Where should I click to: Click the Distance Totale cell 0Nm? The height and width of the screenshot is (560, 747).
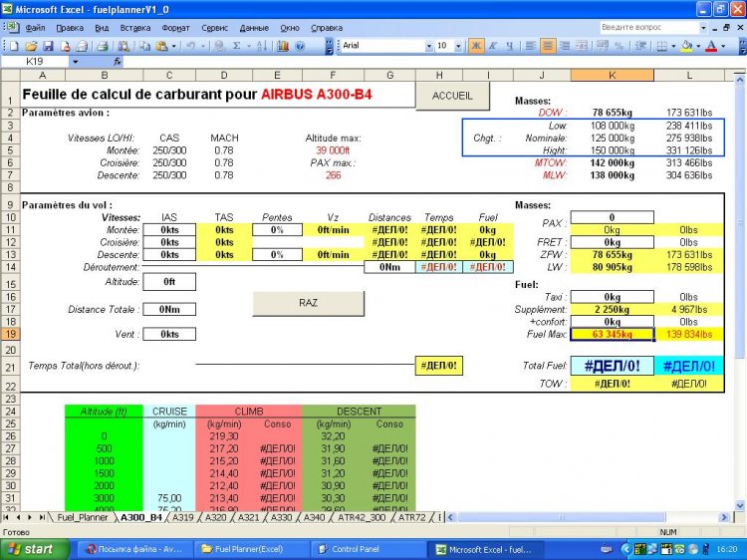pos(169,309)
